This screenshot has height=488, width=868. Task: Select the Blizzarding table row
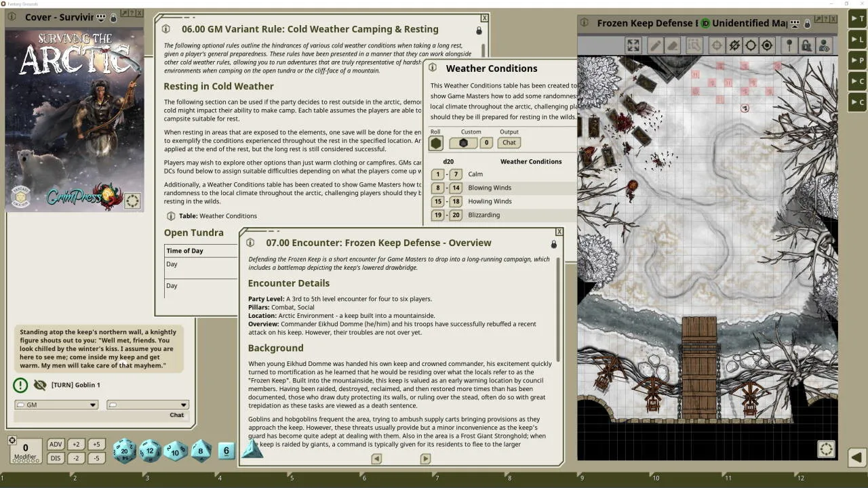pos(503,215)
